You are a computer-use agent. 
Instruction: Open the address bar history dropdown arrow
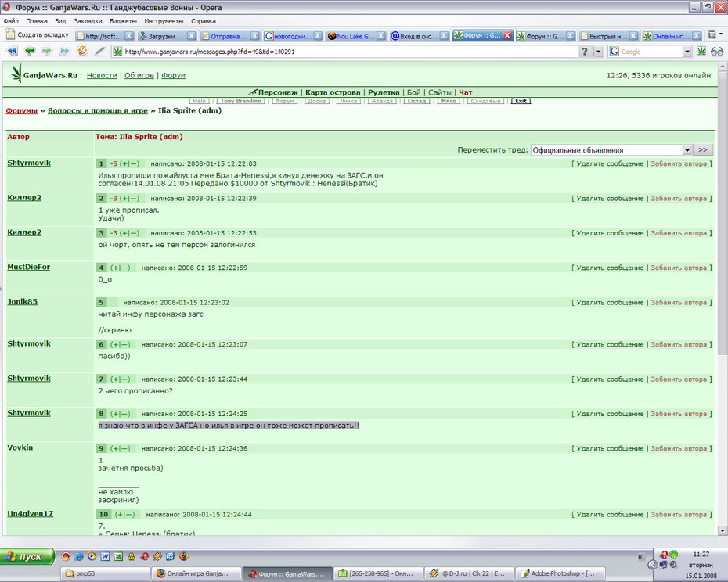tap(599, 52)
